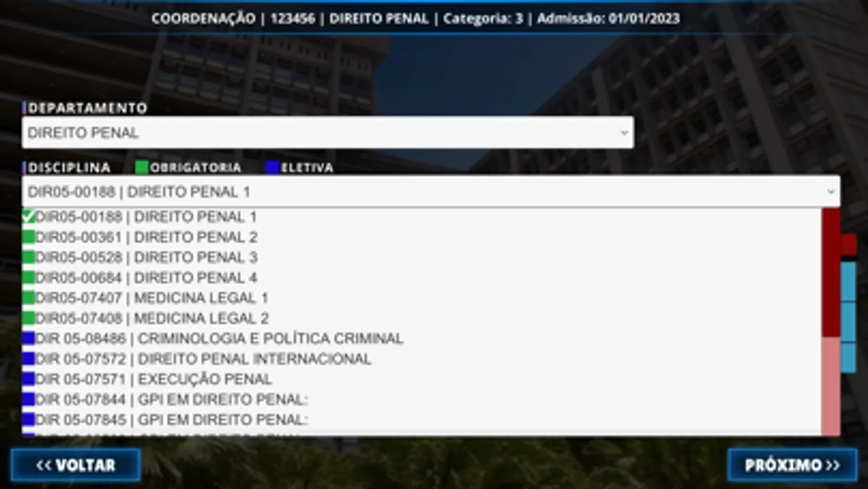Choose EXECUÇÃO PENAL from the list
The image size is (868, 489).
421,379
